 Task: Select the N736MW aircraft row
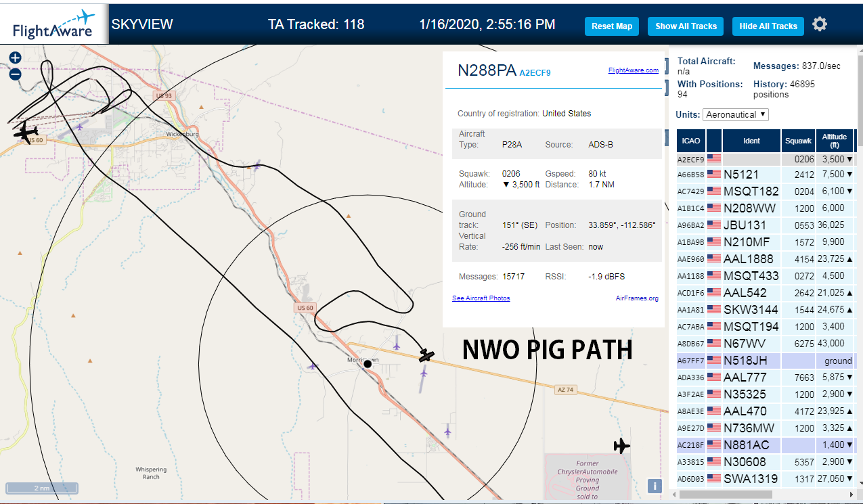click(x=765, y=428)
